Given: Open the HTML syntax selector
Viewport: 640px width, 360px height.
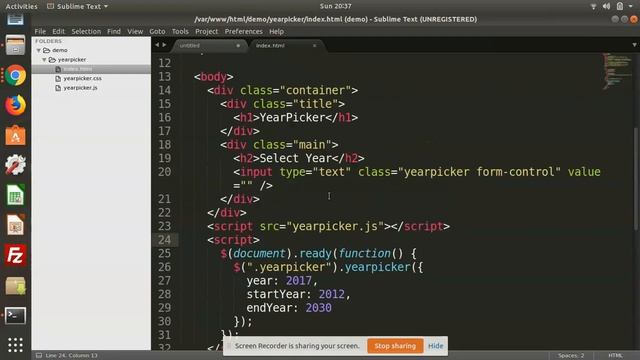Looking at the screenshot, I should [616, 356].
